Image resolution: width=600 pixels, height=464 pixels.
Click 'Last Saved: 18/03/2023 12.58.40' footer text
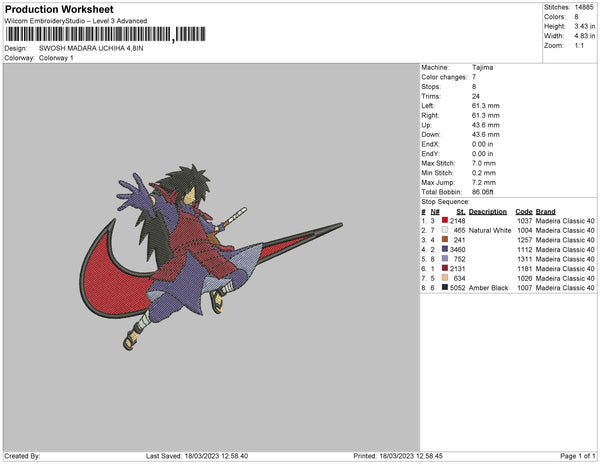click(x=197, y=456)
